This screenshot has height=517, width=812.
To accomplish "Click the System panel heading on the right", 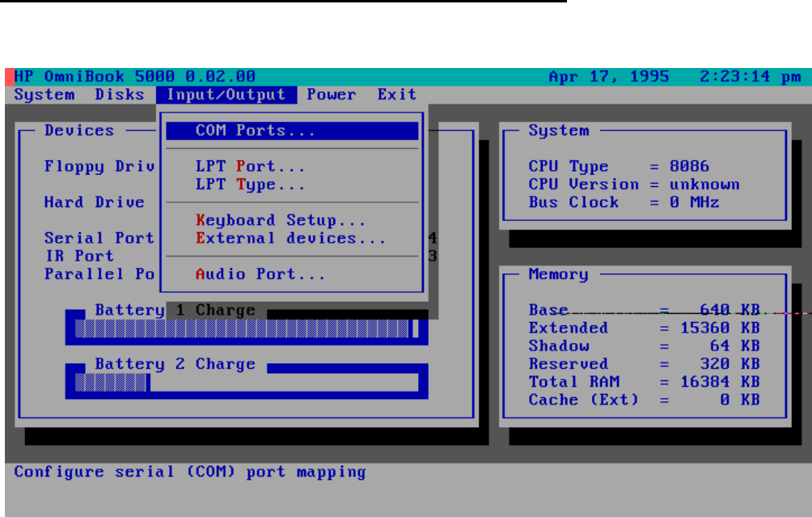I will [559, 130].
